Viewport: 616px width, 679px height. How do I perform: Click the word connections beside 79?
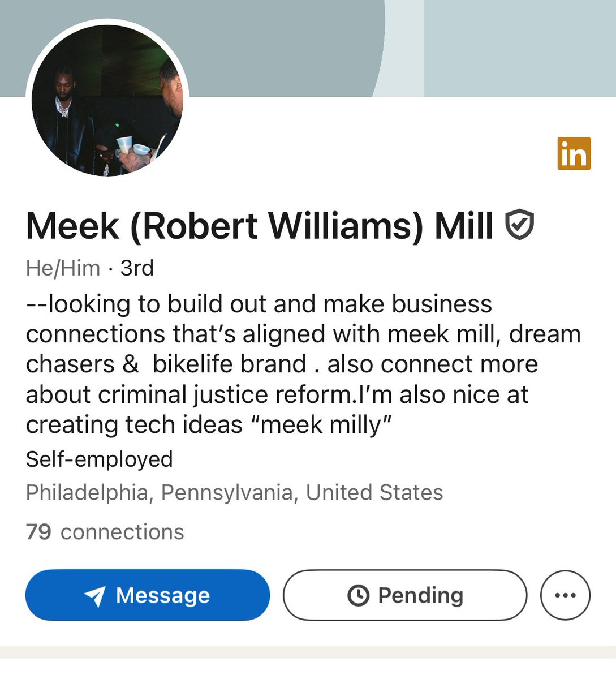tap(122, 532)
